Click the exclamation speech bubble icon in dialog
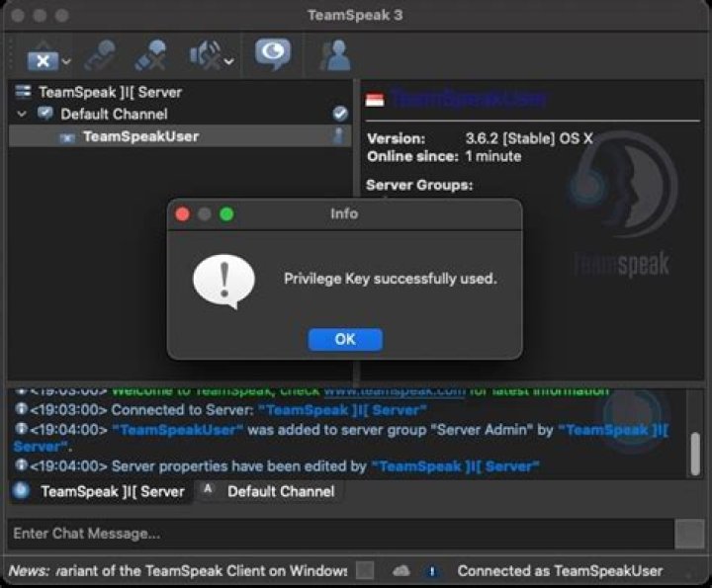 pos(224,282)
